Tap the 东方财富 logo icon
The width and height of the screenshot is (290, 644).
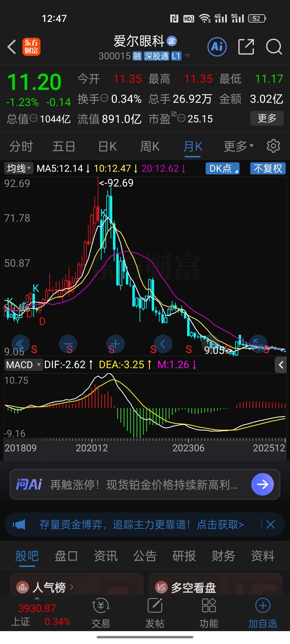coord(31,47)
